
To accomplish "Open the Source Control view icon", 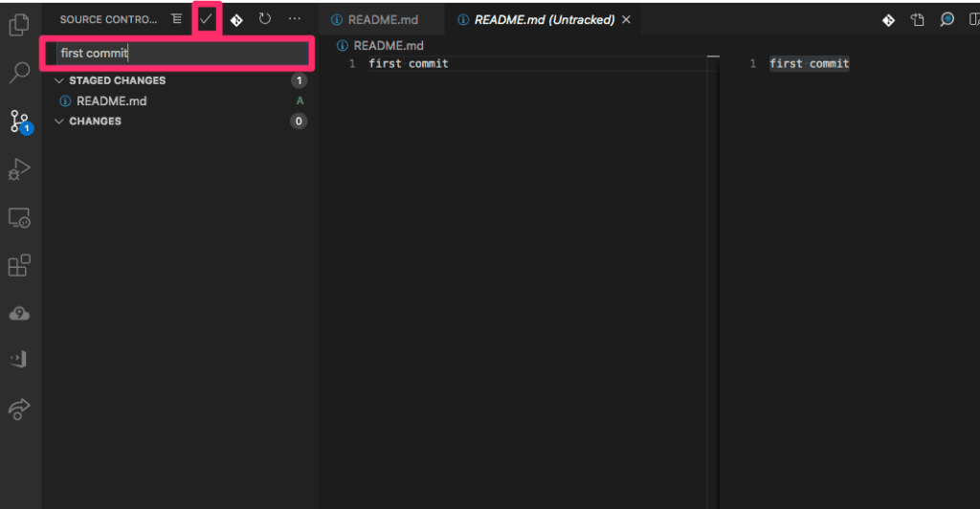I will click(x=19, y=122).
